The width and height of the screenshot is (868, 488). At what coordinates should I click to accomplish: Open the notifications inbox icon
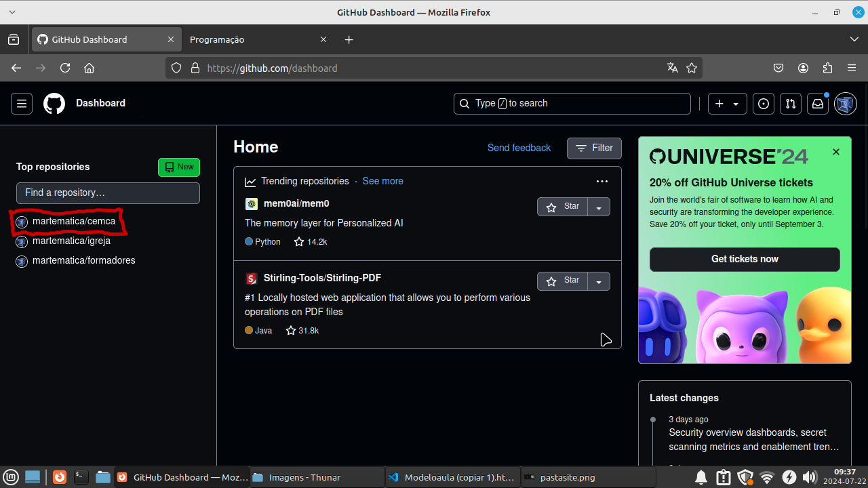point(818,104)
